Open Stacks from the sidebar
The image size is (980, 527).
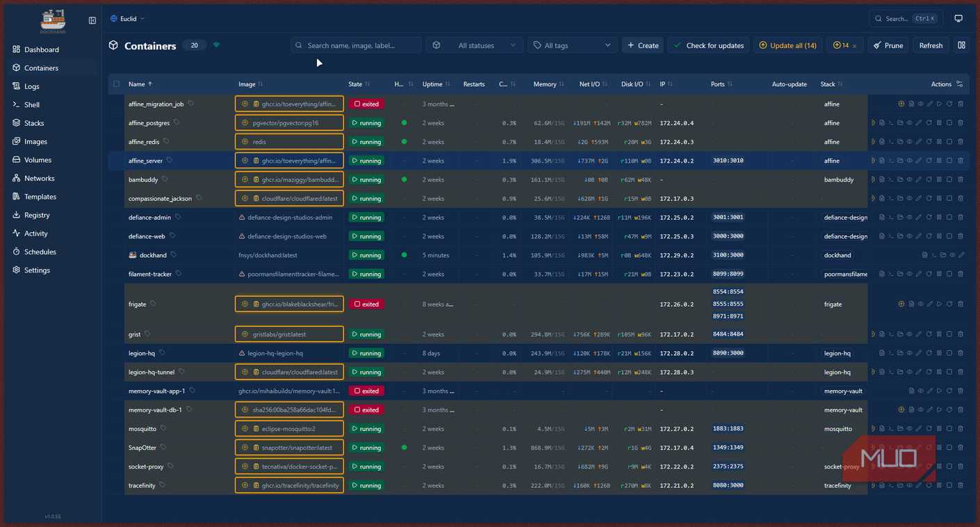pos(53,123)
